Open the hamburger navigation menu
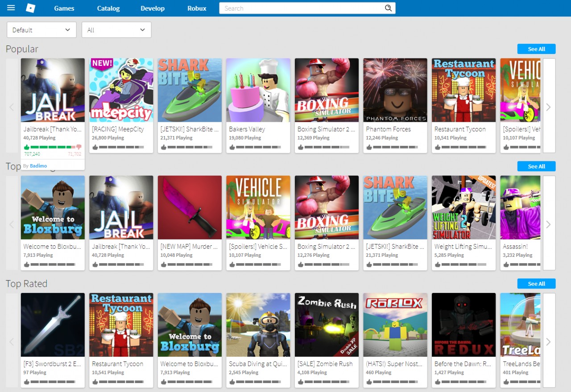 pyautogui.click(x=11, y=8)
